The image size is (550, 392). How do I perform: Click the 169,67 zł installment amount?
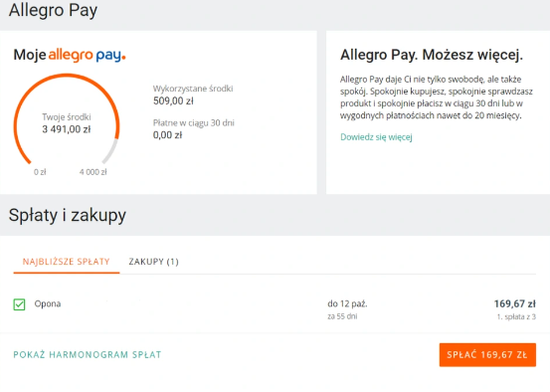[515, 303]
